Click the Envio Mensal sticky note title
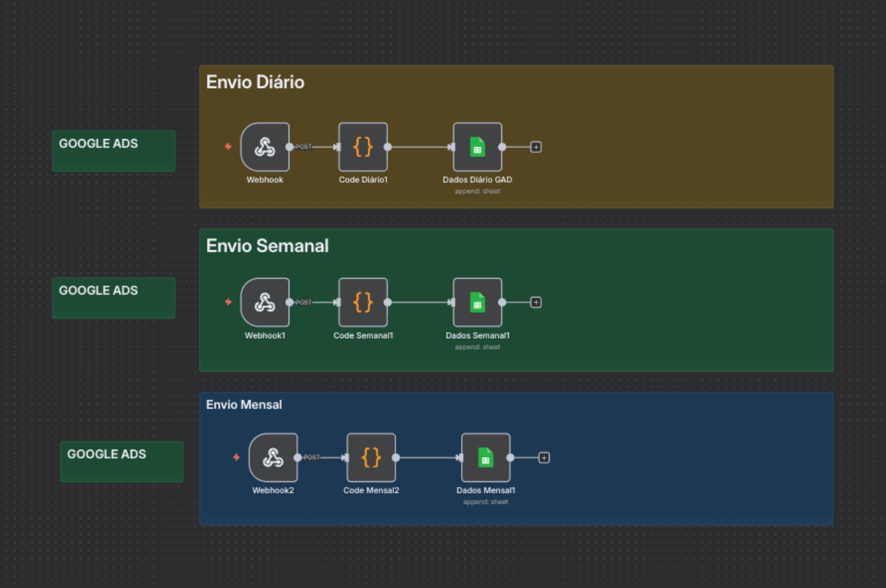Screen dimensions: 886x588 point(244,405)
